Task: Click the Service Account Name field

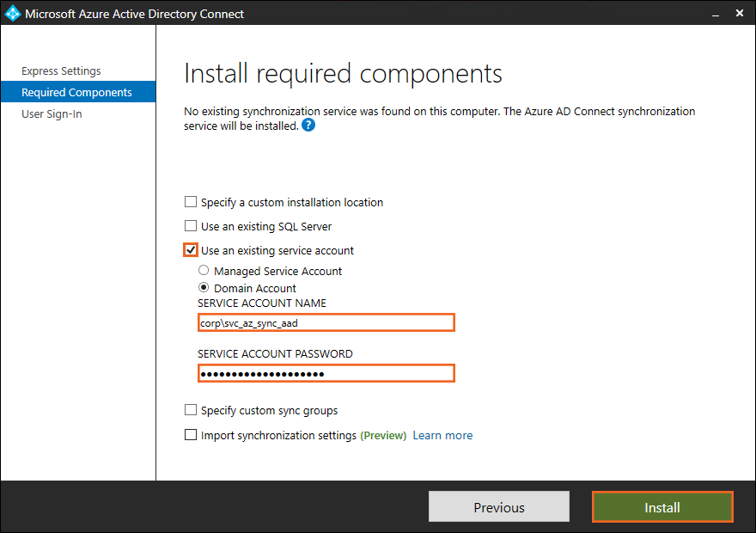Action: [326, 323]
